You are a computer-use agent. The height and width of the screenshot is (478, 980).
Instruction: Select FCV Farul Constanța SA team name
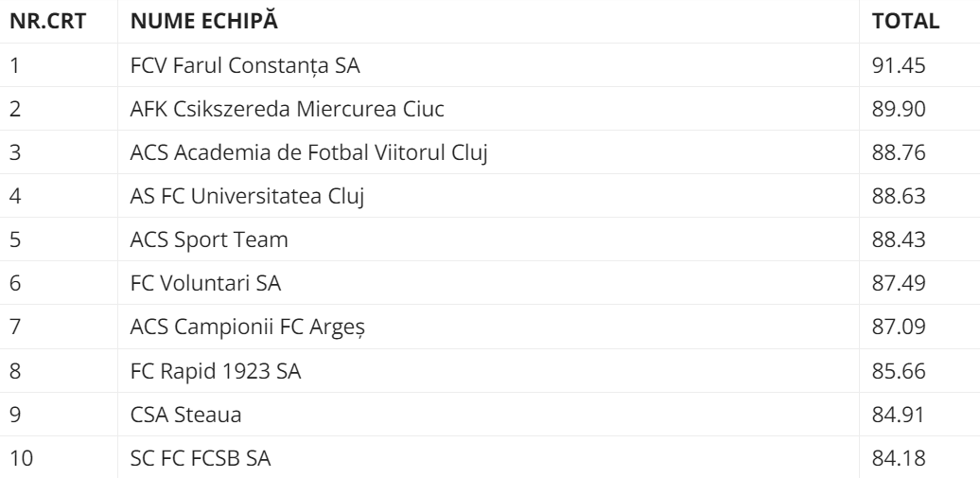coord(245,65)
